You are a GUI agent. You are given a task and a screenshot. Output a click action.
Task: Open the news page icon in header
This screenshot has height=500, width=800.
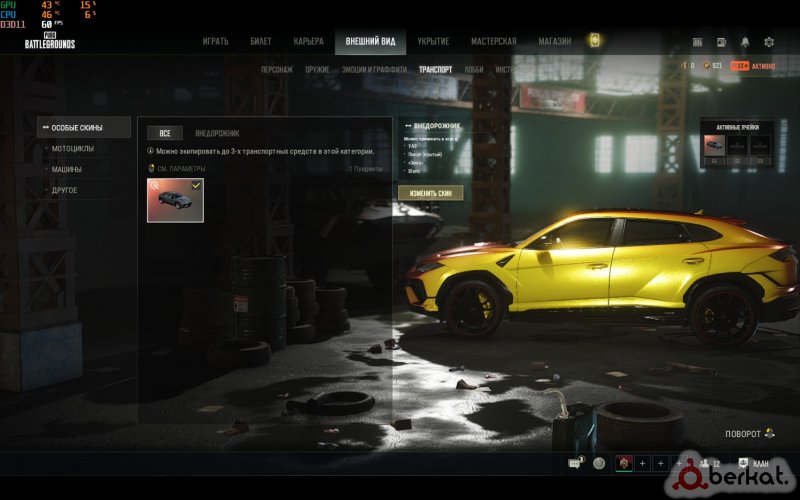point(721,42)
